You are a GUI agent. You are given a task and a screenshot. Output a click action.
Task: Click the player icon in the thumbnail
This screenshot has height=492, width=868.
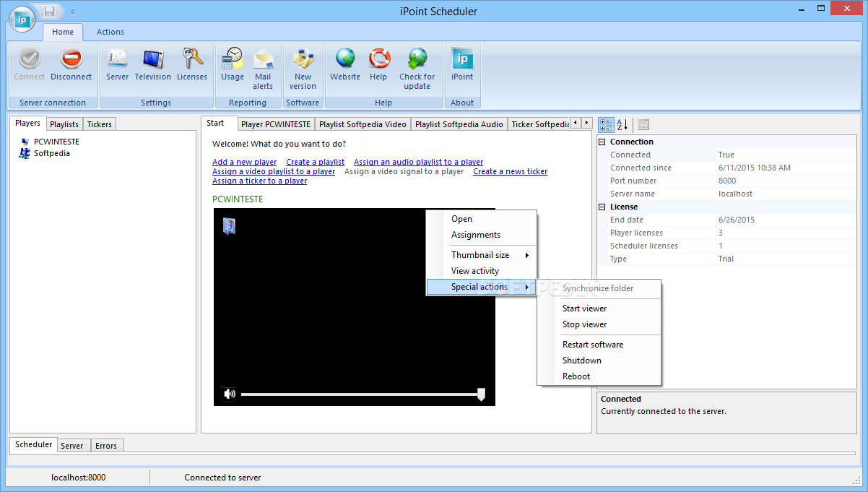pyautogui.click(x=229, y=226)
